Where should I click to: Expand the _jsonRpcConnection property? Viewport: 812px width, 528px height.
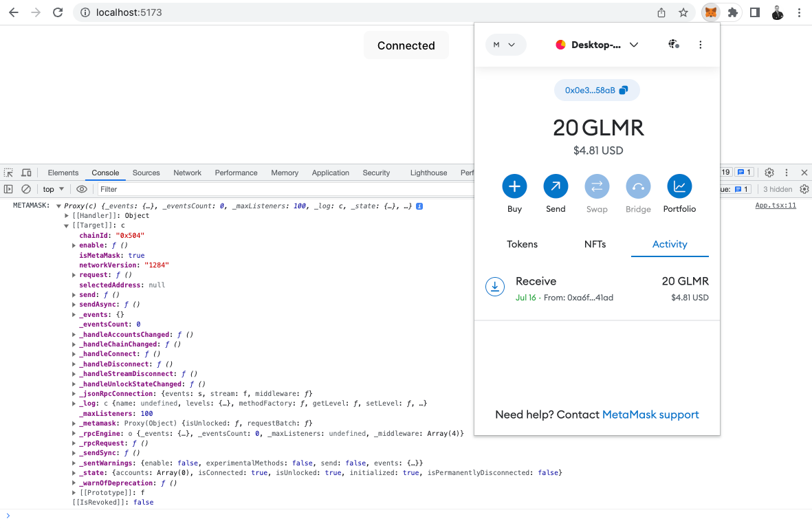coord(74,394)
